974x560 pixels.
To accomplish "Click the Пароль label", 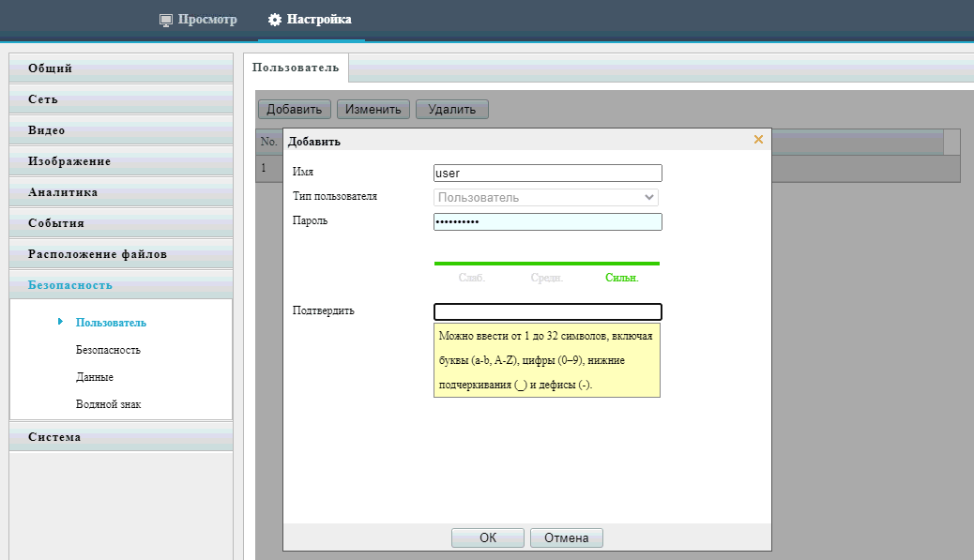I will click(x=310, y=220).
